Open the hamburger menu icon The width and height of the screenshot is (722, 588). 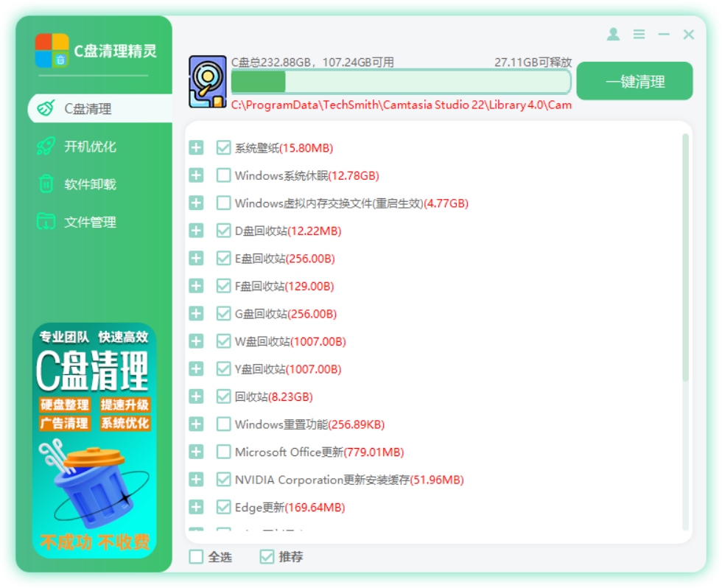pyautogui.click(x=639, y=34)
